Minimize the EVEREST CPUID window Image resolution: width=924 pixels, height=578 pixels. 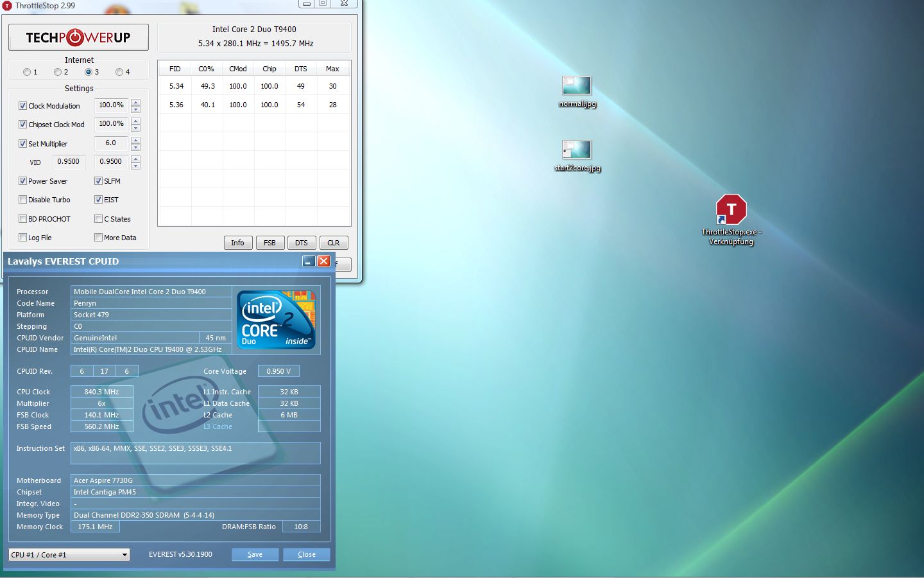pyautogui.click(x=309, y=261)
